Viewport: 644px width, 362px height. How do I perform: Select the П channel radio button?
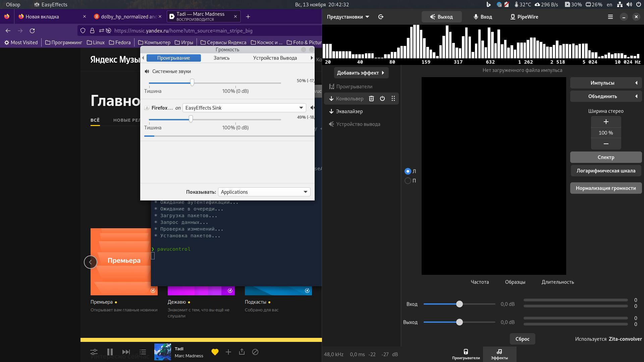408,181
